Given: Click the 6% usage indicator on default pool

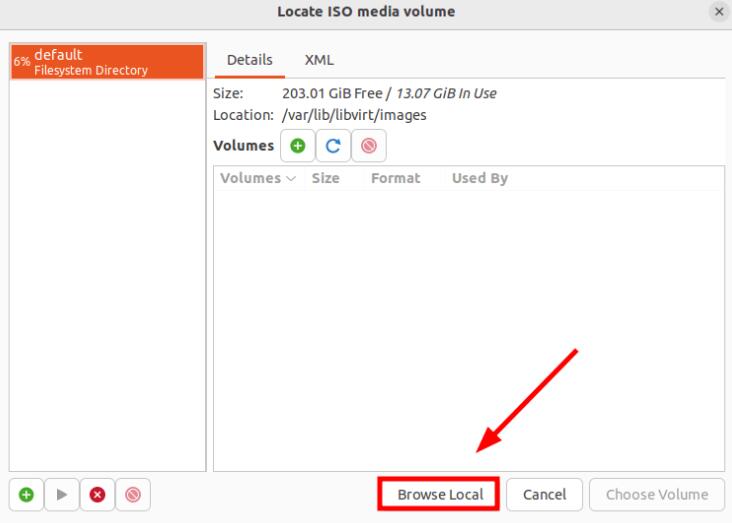Looking at the screenshot, I should tap(21, 62).
